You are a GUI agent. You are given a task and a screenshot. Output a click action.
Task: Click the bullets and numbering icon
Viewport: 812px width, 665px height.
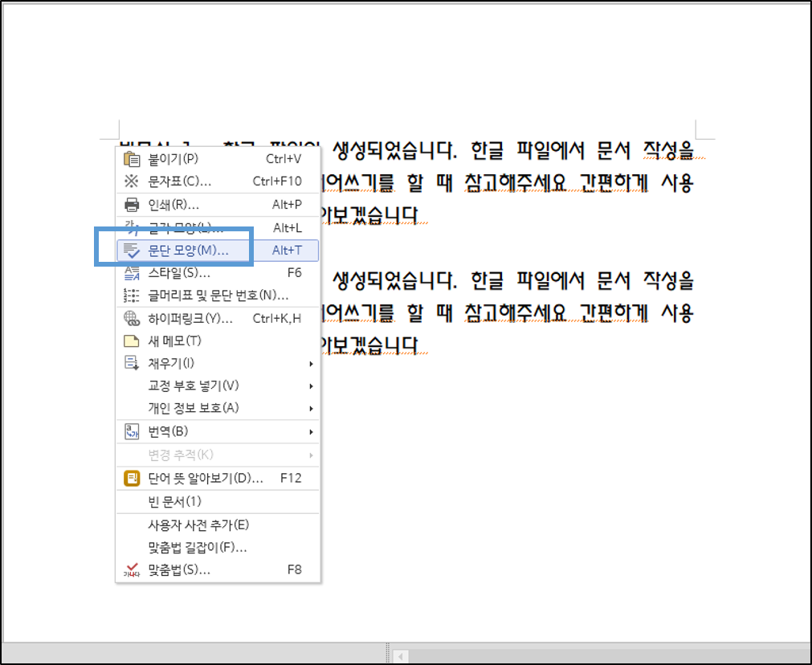[132, 296]
